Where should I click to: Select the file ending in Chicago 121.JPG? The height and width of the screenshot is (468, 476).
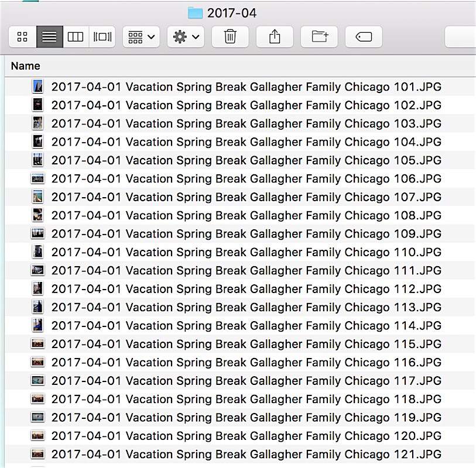(x=240, y=454)
